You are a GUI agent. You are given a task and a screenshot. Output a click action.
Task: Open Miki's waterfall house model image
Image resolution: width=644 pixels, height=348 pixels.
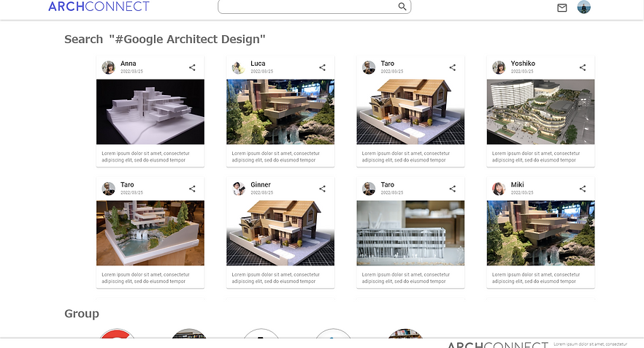(540, 233)
